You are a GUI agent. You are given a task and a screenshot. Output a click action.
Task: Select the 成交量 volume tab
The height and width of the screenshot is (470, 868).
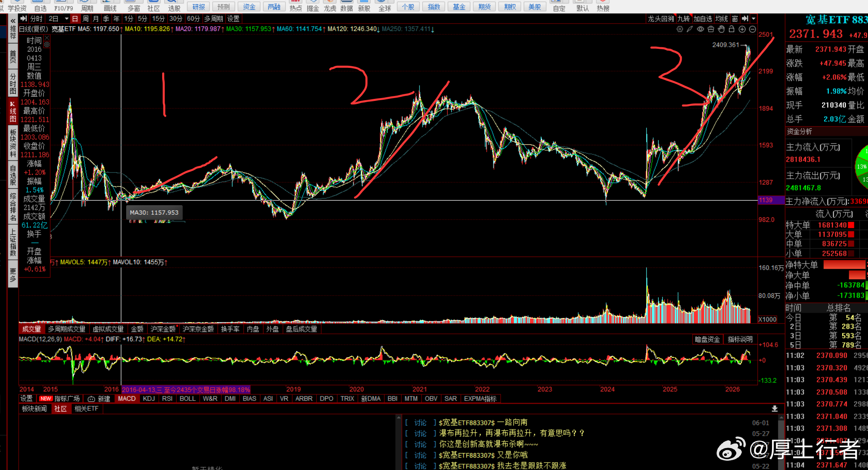pos(32,329)
